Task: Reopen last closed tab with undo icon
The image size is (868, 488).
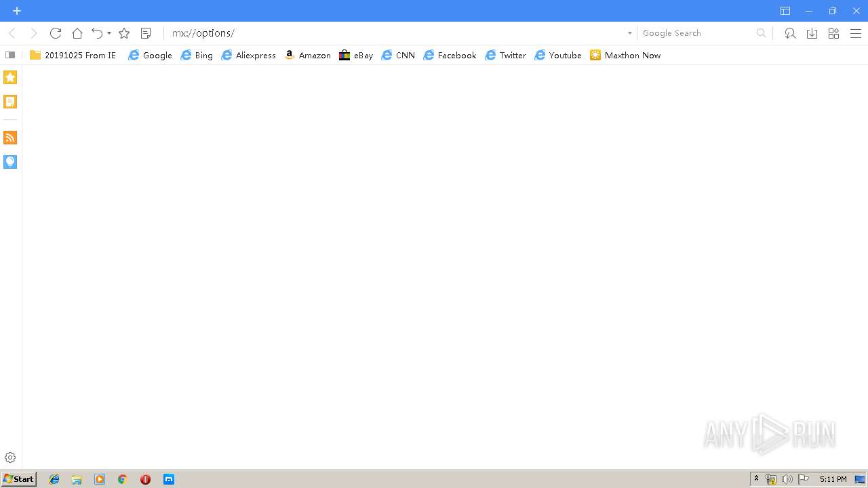Action: (x=97, y=33)
